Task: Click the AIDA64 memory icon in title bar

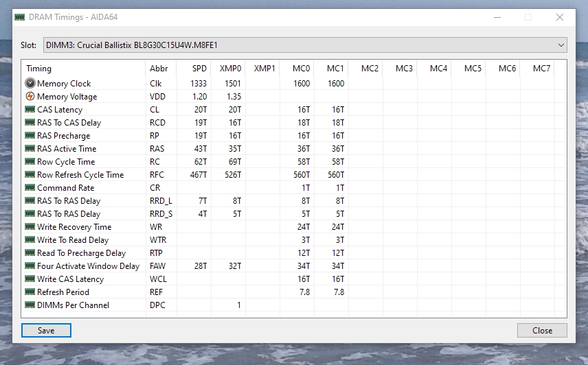Action: click(x=19, y=17)
